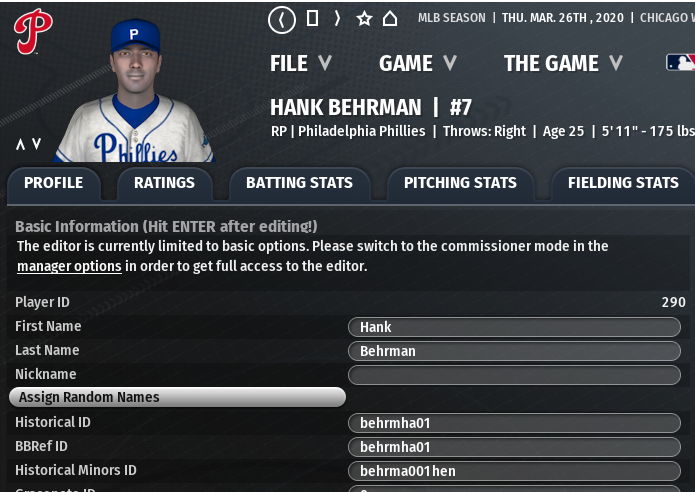Click the star bookmark icon
The width and height of the screenshot is (695, 492).
[x=364, y=19]
